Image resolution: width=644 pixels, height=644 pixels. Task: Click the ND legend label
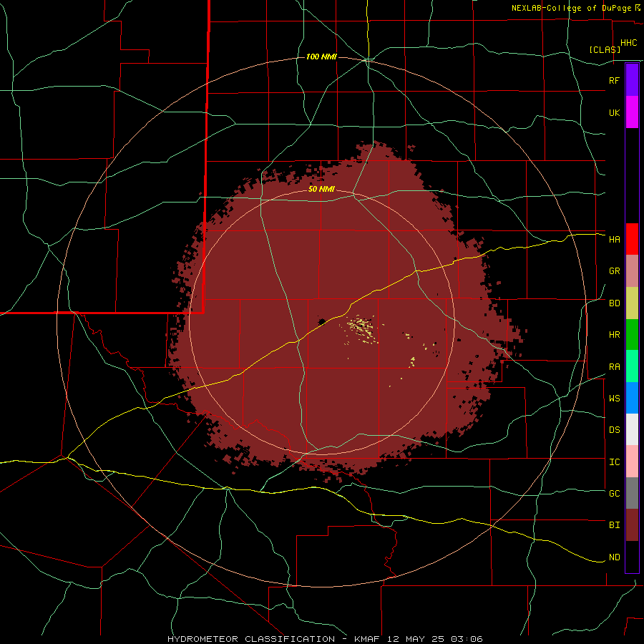614,557
